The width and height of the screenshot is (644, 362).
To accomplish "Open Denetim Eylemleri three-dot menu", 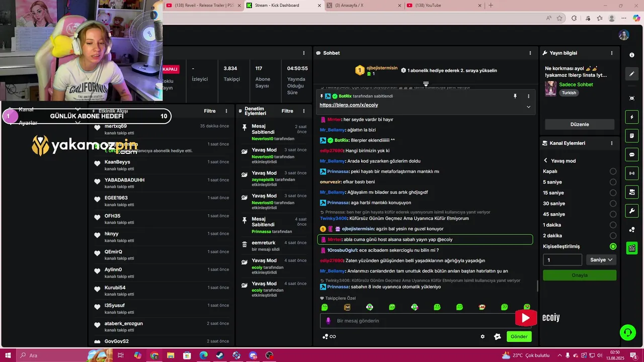I will coord(304,111).
